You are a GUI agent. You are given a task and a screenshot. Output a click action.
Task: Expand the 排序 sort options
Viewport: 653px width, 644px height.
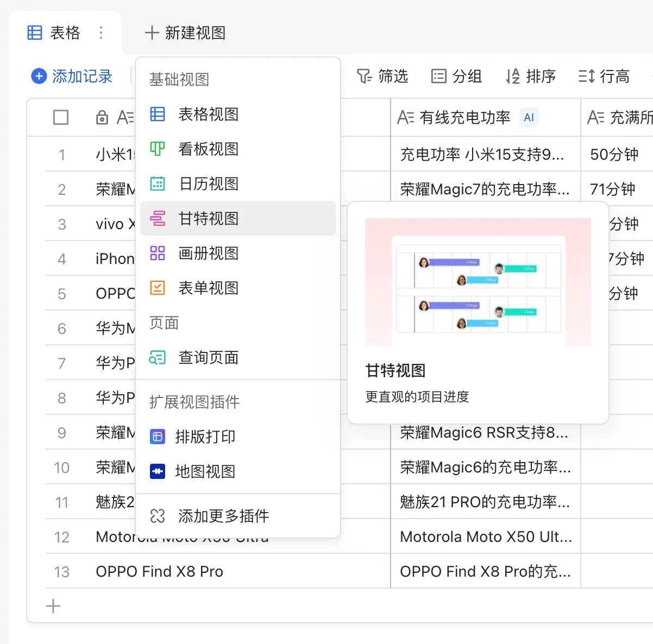coord(530,77)
